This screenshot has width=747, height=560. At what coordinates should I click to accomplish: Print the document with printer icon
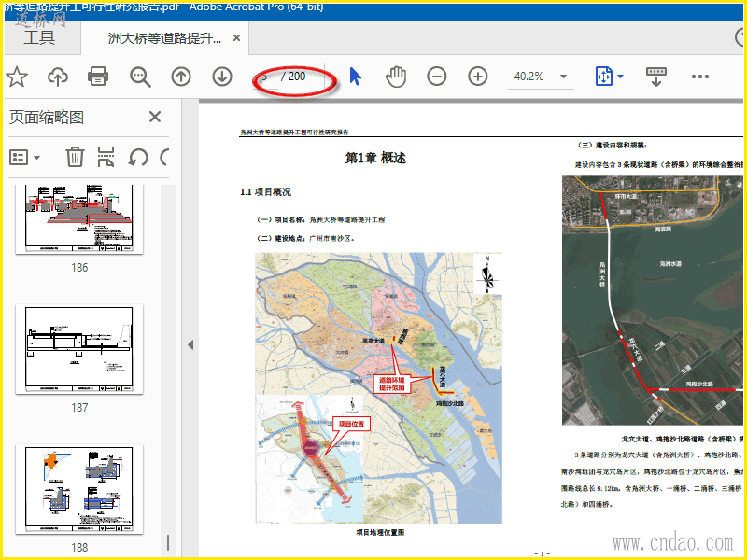click(x=98, y=77)
